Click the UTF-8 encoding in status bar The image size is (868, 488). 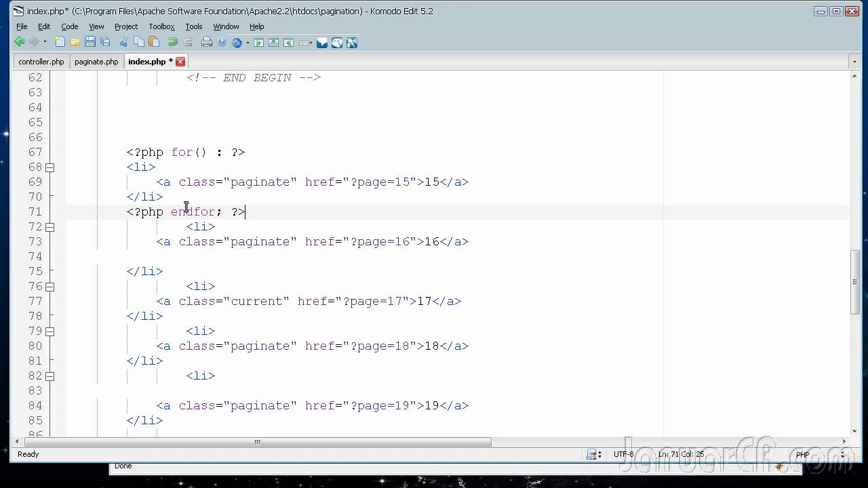click(x=624, y=454)
